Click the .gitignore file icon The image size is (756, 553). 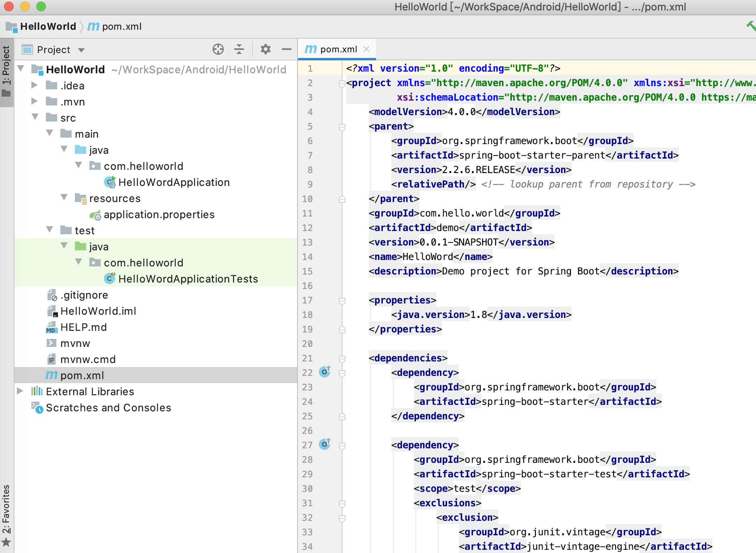pyautogui.click(x=52, y=295)
